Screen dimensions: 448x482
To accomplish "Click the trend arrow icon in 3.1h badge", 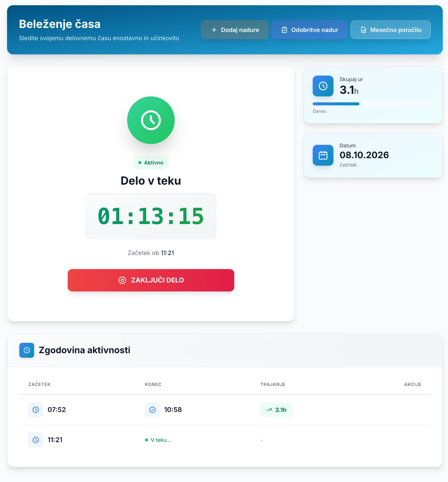I will coord(269,410).
